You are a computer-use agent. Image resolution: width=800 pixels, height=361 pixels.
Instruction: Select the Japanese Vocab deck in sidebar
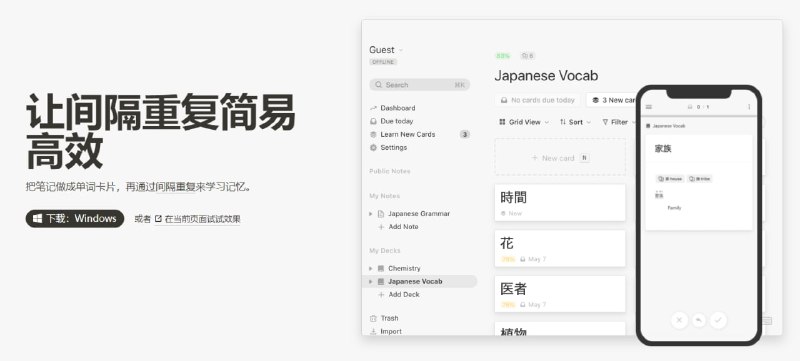pos(419,281)
